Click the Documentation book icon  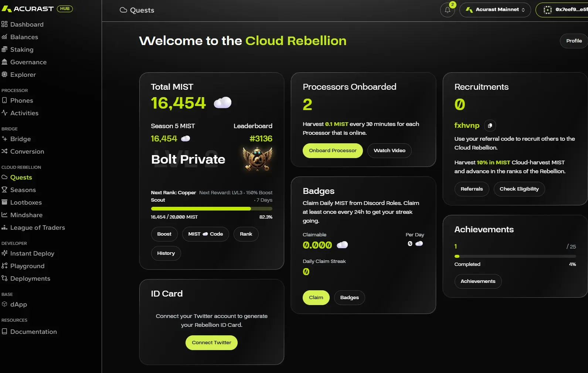coord(4,332)
